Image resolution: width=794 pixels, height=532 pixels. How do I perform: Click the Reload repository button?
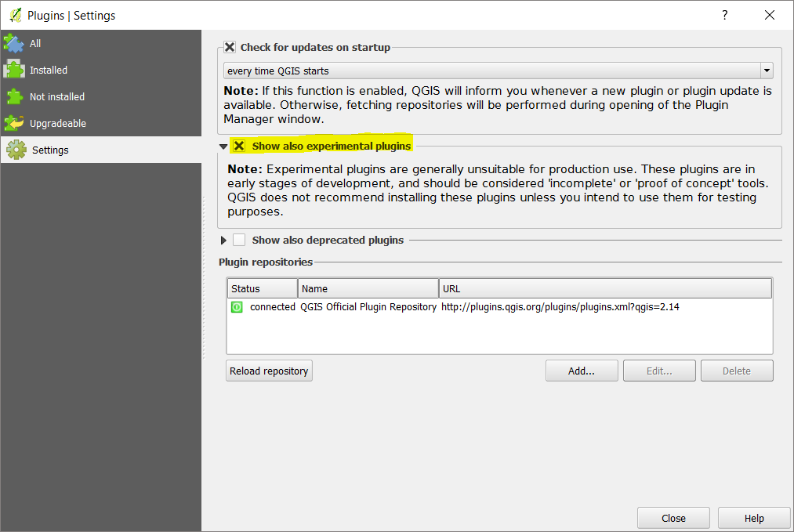269,370
